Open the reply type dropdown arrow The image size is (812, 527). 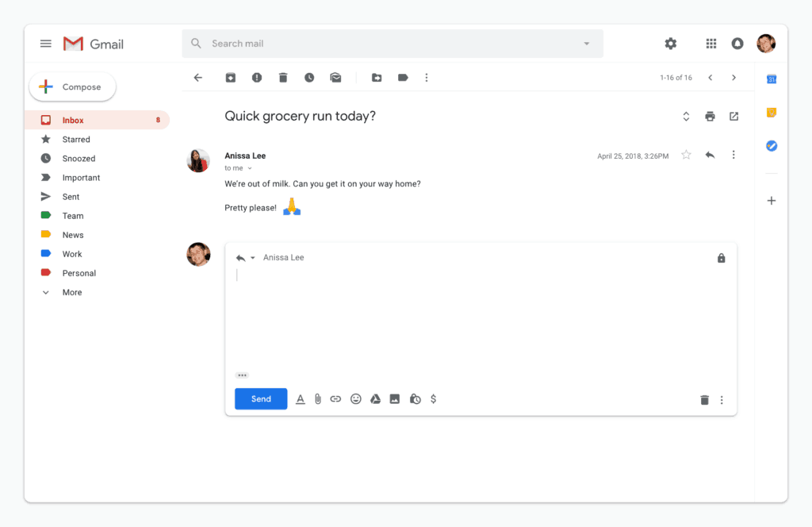[253, 258]
